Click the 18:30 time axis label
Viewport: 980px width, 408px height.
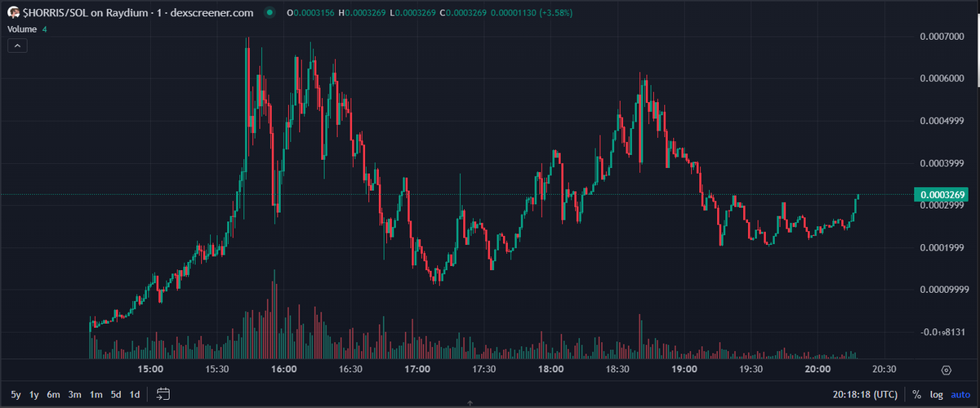(x=617, y=370)
